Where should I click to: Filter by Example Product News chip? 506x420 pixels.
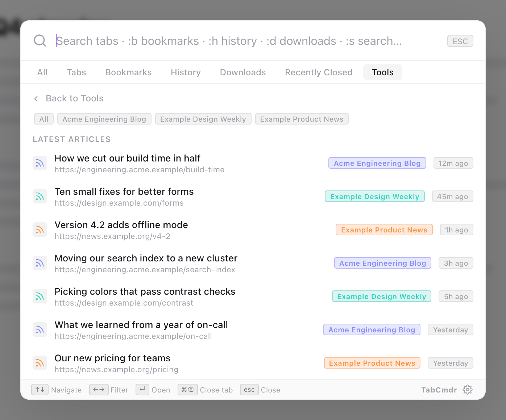pyautogui.click(x=302, y=119)
